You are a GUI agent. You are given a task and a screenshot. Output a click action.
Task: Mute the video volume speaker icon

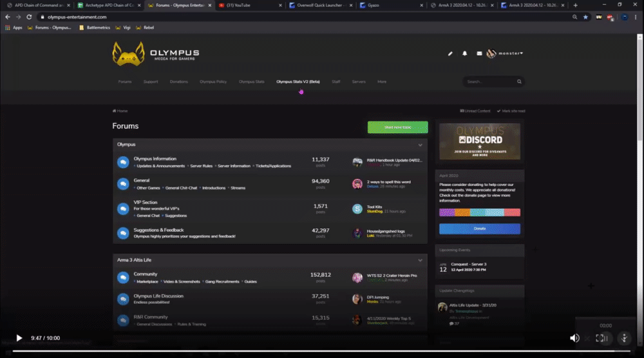pos(574,338)
